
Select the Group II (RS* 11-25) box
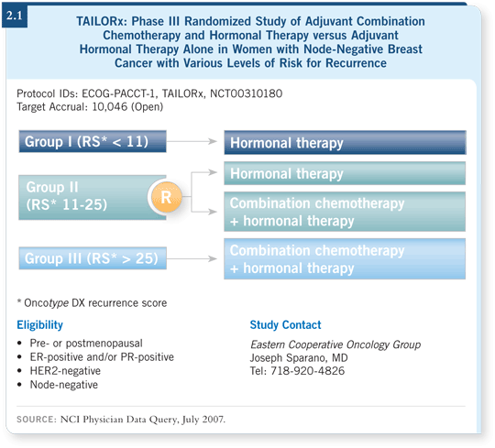93,198
